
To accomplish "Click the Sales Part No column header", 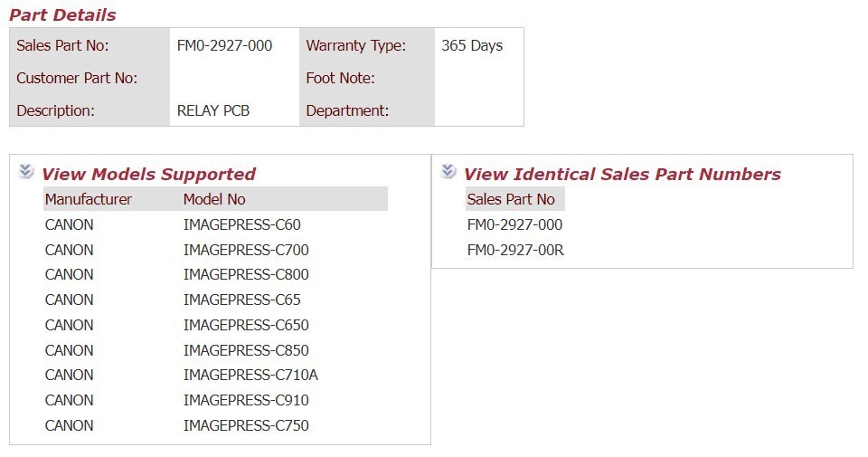I will [x=511, y=199].
